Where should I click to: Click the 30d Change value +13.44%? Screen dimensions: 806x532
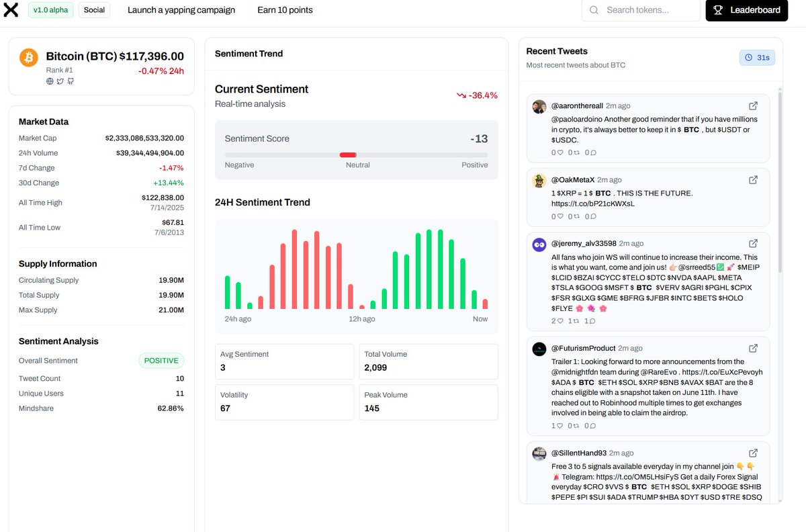point(169,183)
